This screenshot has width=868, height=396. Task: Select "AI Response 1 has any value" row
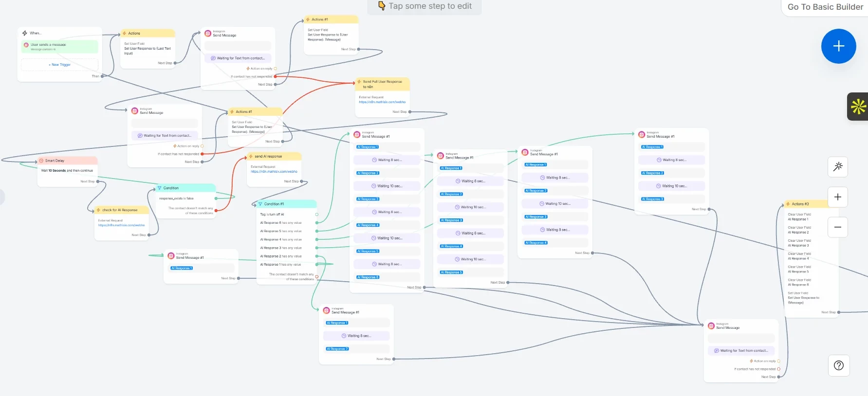[x=287, y=264]
